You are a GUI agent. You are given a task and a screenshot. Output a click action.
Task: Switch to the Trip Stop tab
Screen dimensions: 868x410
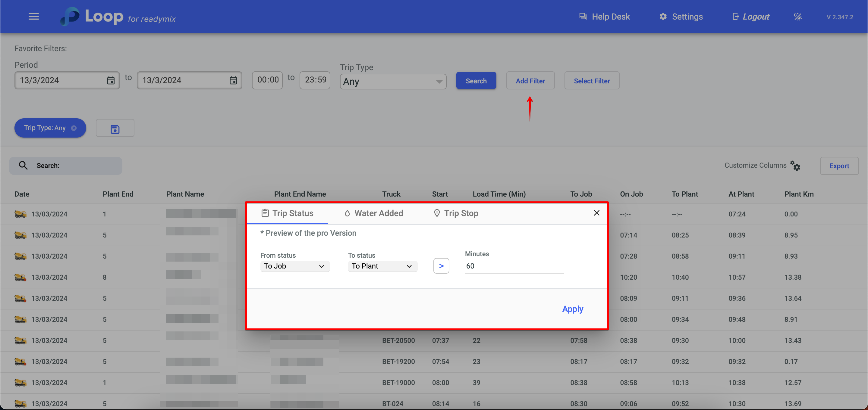[x=456, y=213]
